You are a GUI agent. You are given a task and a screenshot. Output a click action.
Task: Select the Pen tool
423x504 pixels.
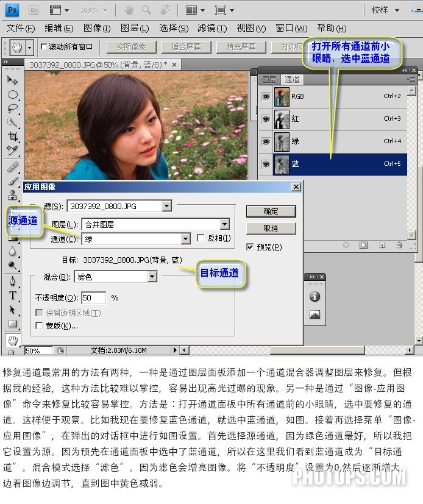click(x=12, y=282)
